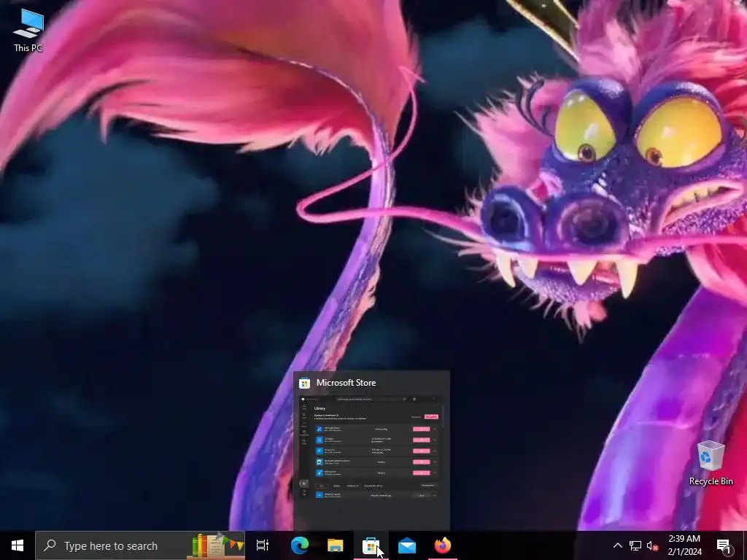Launch Microsoft Edge from the taskbar
Screen dimensions: 747x560
(300, 545)
